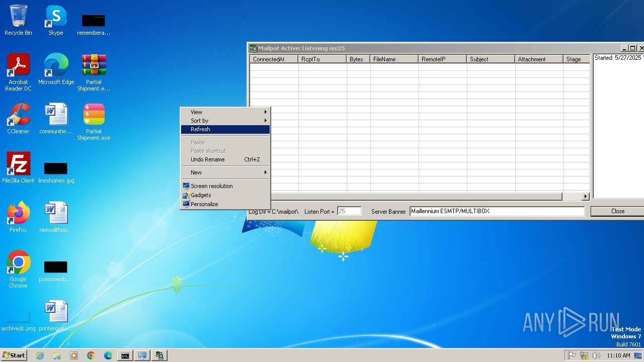Image resolution: width=644 pixels, height=362 pixels.
Task: Sort by FileName column header
Action: point(394,59)
